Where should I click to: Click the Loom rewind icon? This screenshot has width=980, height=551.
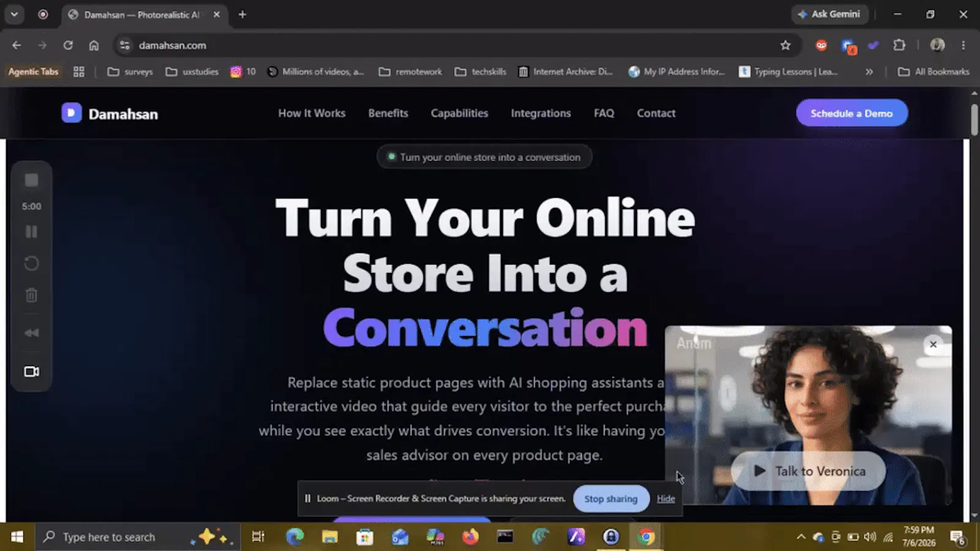pyautogui.click(x=31, y=332)
